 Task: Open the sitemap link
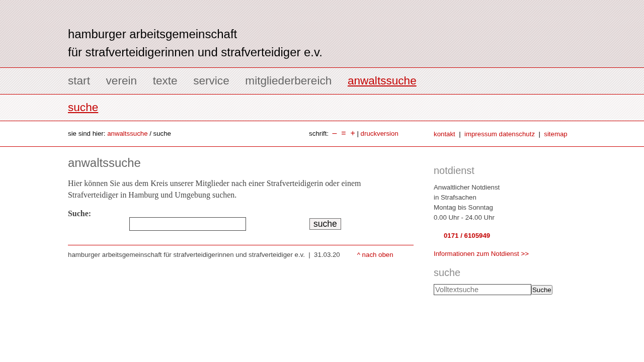555,134
